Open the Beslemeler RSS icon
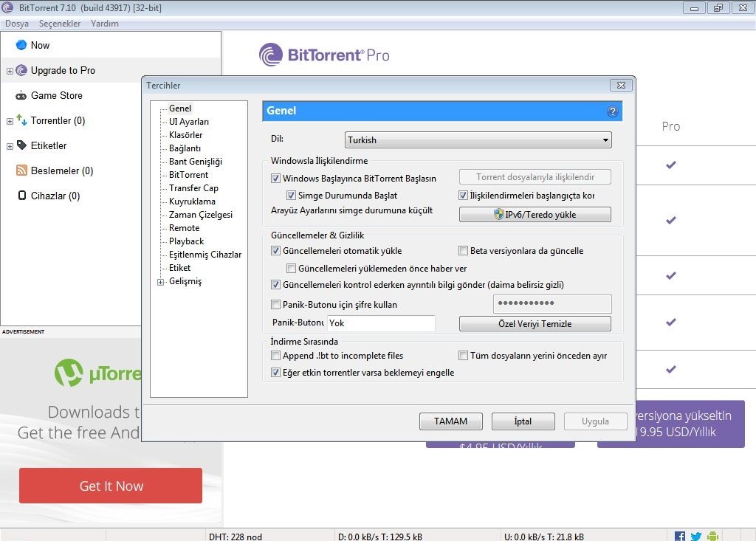 click(21, 170)
